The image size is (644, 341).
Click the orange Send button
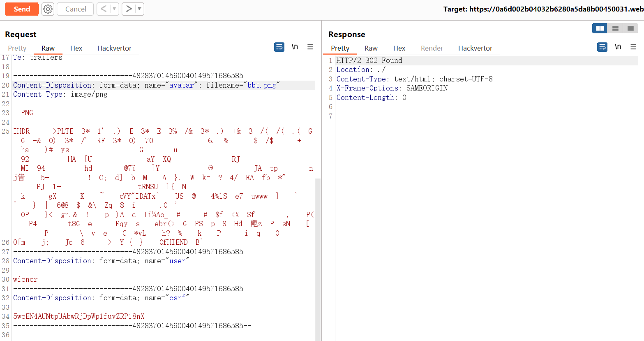click(x=22, y=9)
